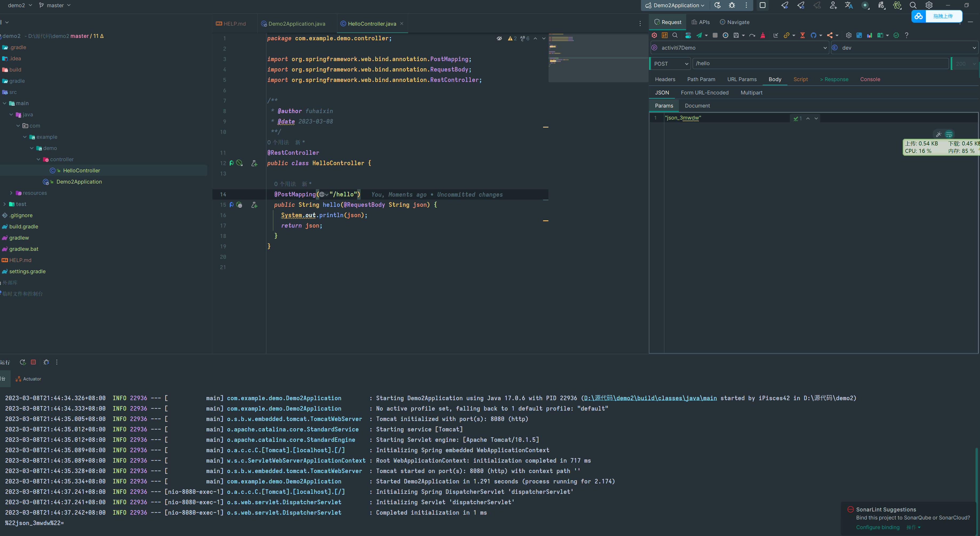Toggle the teal switch icon in request toolbar

[x=688, y=35]
